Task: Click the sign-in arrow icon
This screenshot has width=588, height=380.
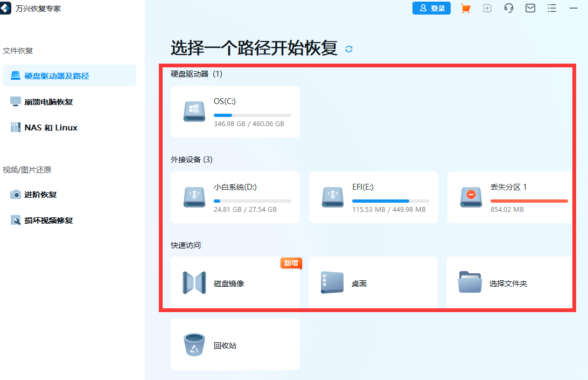Action: click(x=487, y=8)
